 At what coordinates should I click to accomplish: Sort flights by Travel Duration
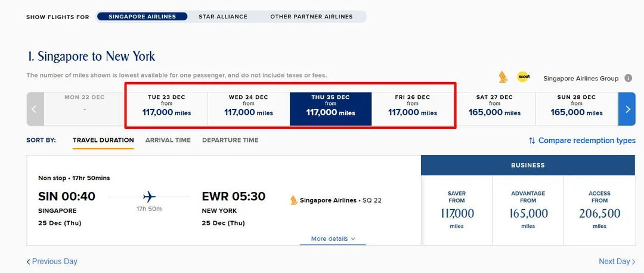(103, 140)
